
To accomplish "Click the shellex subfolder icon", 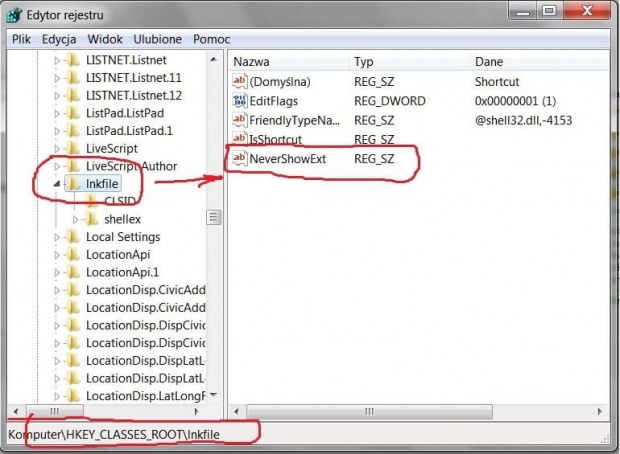I will [x=91, y=219].
